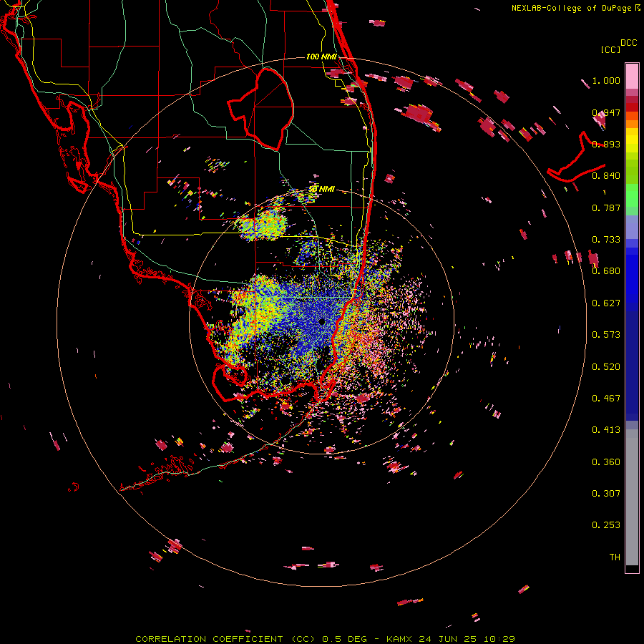Click the 0.840 scale value
This screenshot has width=644, height=644.
(x=606, y=176)
